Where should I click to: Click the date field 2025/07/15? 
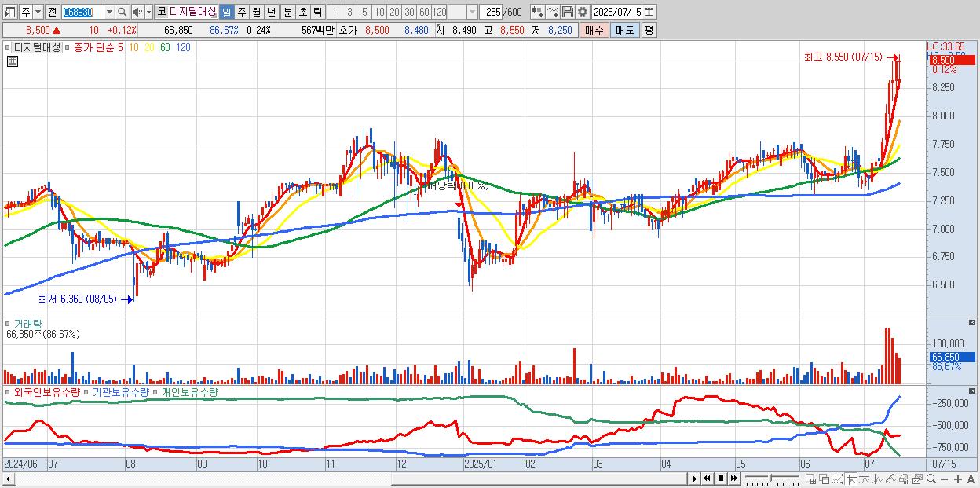617,13
